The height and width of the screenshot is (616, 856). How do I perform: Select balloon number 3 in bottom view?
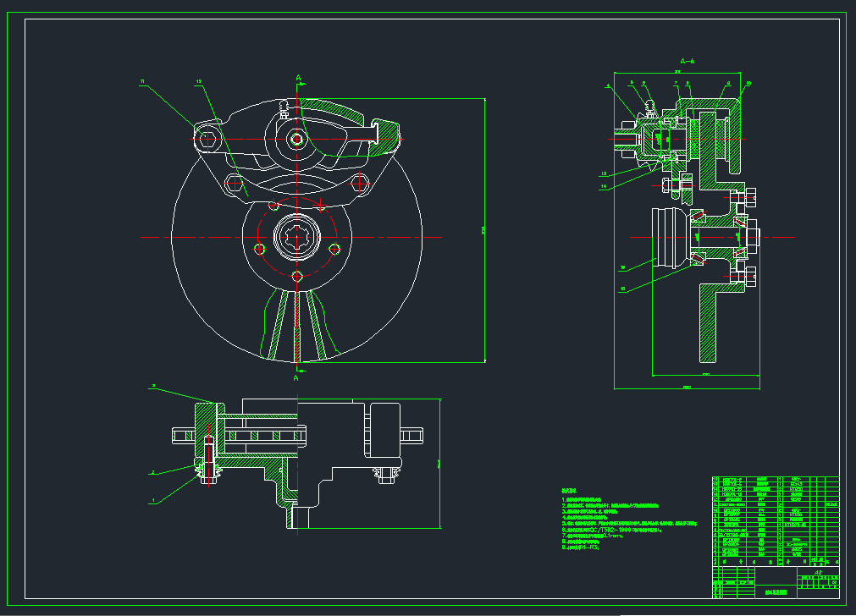pyautogui.click(x=153, y=386)
